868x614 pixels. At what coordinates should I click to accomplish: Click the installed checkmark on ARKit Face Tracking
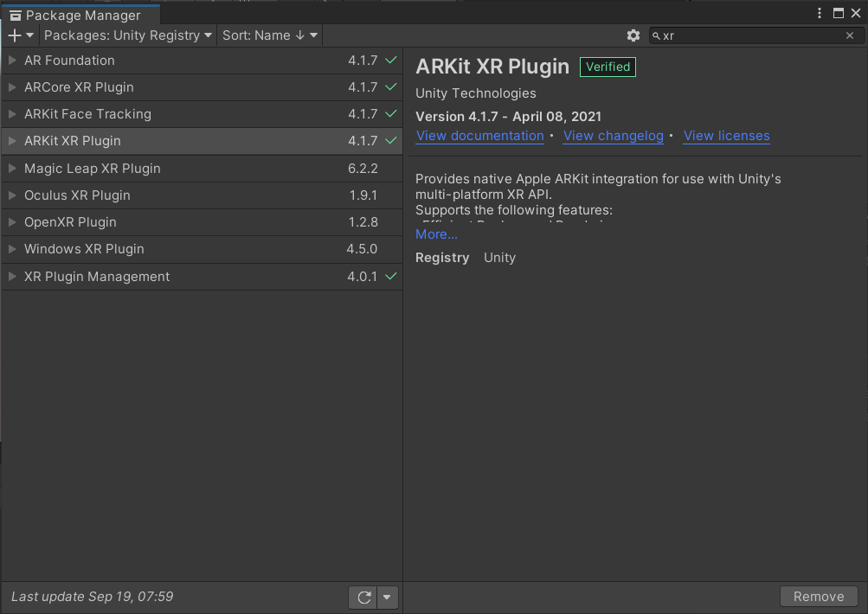point(391,114)
